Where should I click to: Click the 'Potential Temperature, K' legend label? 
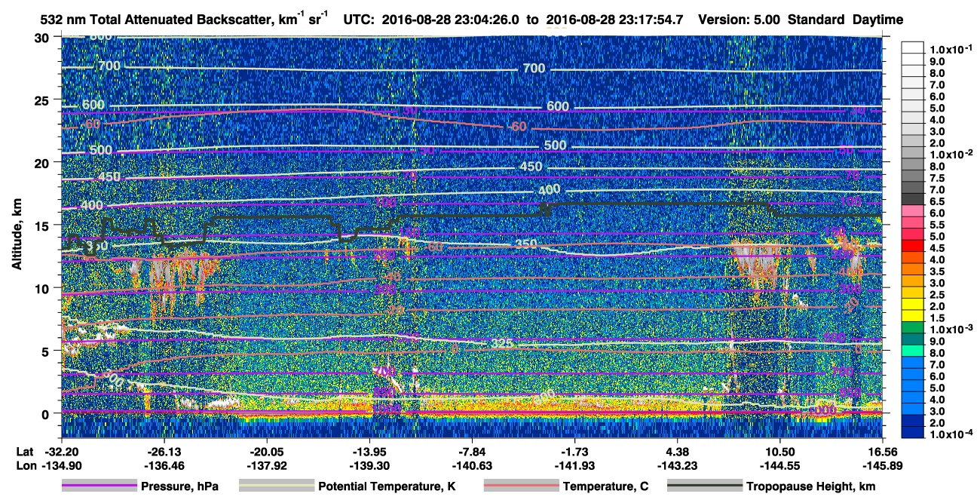click(387, 487)
